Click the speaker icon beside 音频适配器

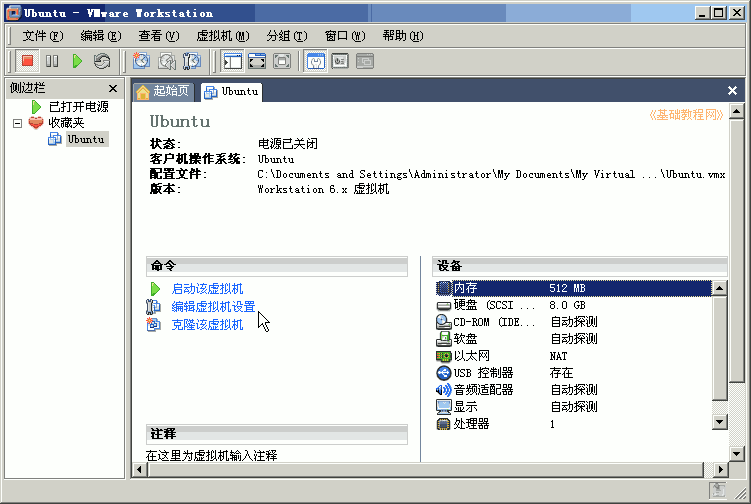444,390
